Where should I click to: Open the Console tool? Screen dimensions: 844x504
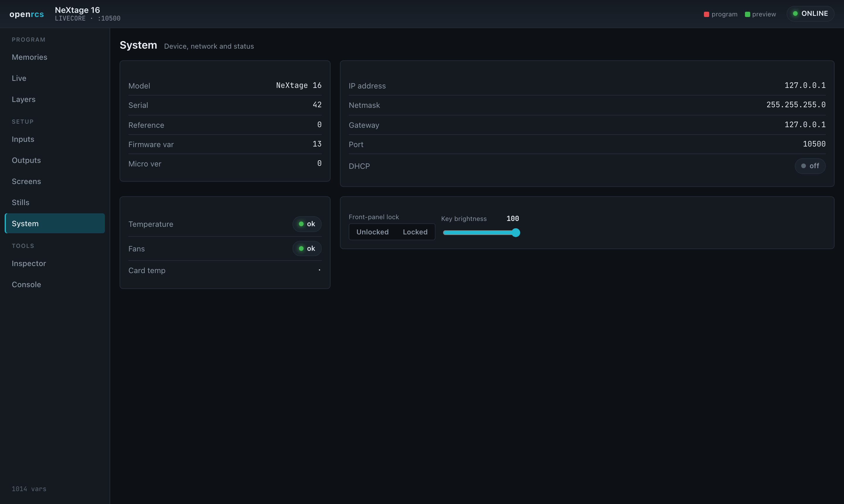pos(55,285)
